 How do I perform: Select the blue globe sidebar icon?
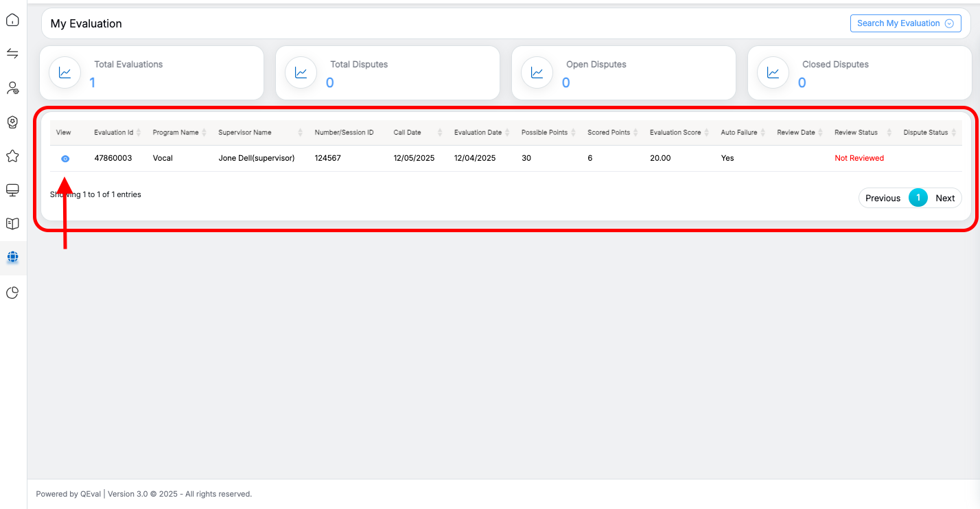tap(12, 258)
